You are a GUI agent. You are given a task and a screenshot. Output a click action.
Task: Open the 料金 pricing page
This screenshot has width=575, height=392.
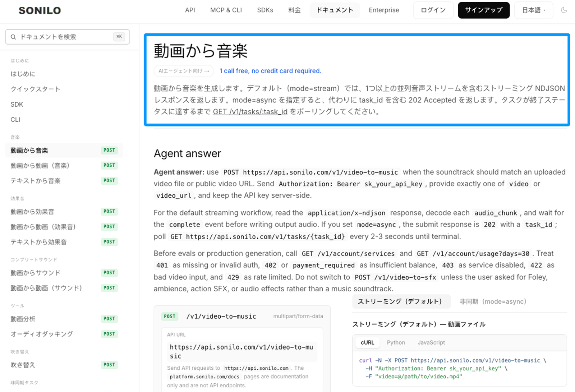pyautogui.click(x=294, y=10)
